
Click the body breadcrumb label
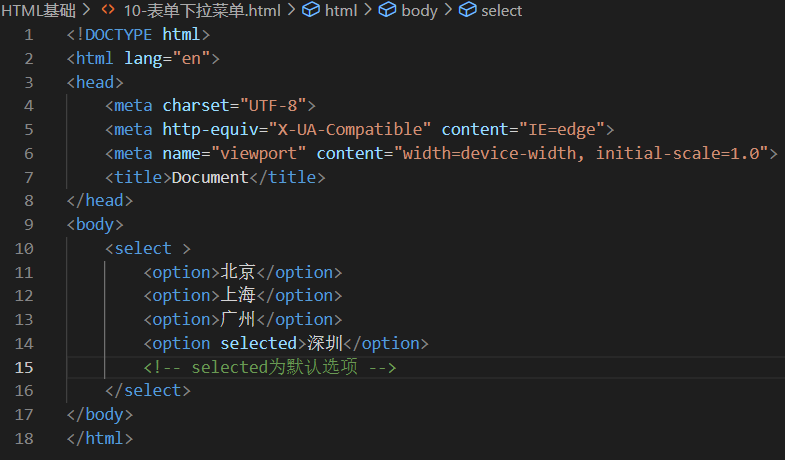(x=421, y=11)
